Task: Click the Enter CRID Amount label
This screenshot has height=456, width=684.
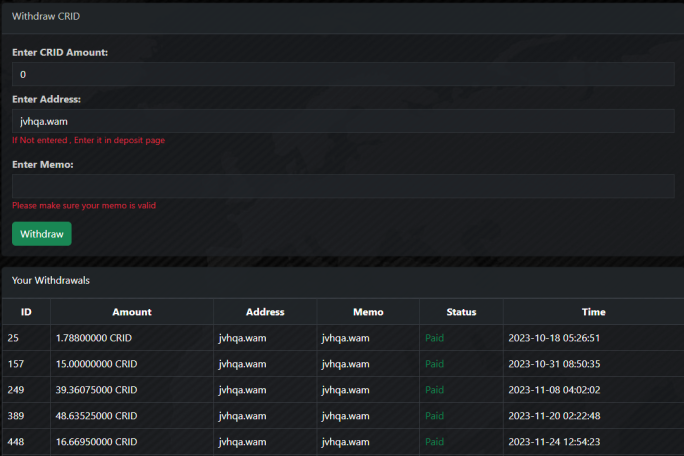Action: pos(60,52)
